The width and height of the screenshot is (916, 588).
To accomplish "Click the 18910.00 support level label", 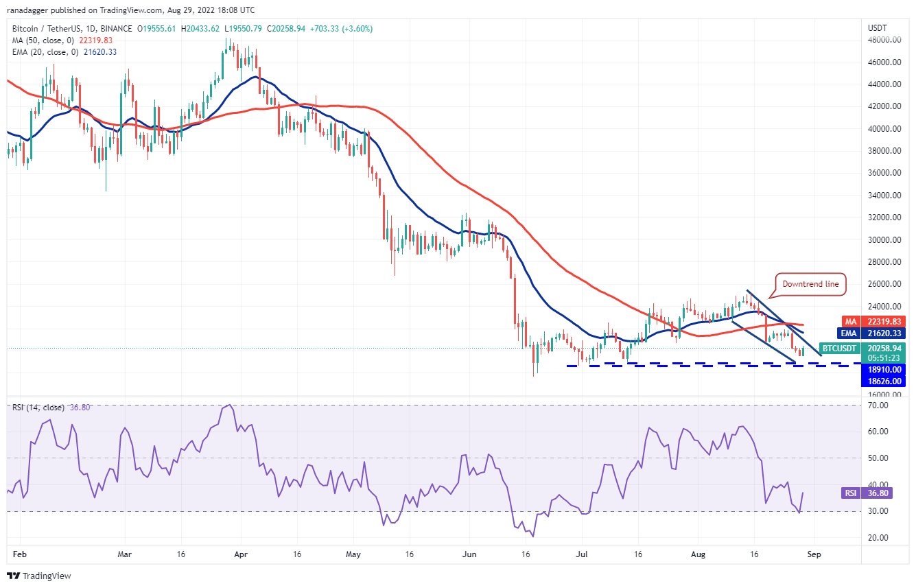I will coord(884,369).
